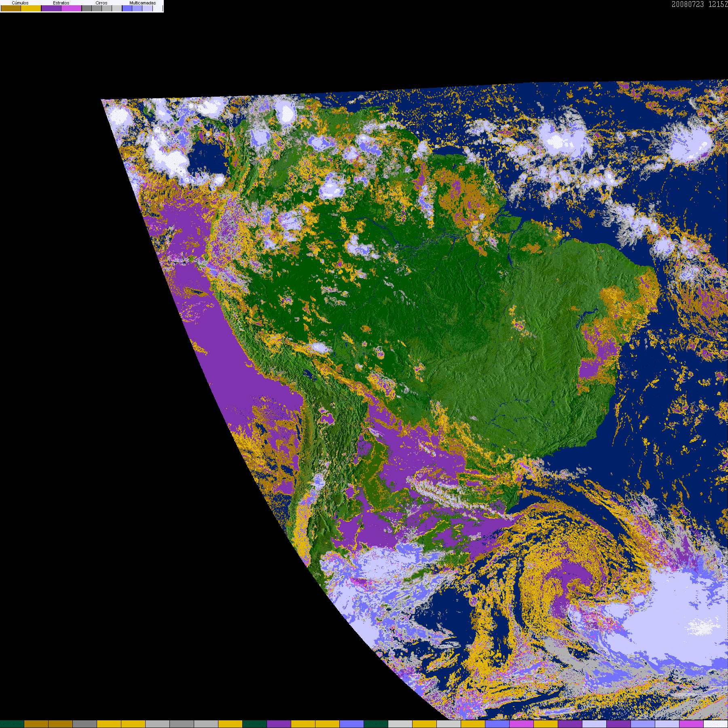Viewport: 728px width, 728px height.
Task: Click the lightest gray Cirros legend swatch
Action: 117,8
